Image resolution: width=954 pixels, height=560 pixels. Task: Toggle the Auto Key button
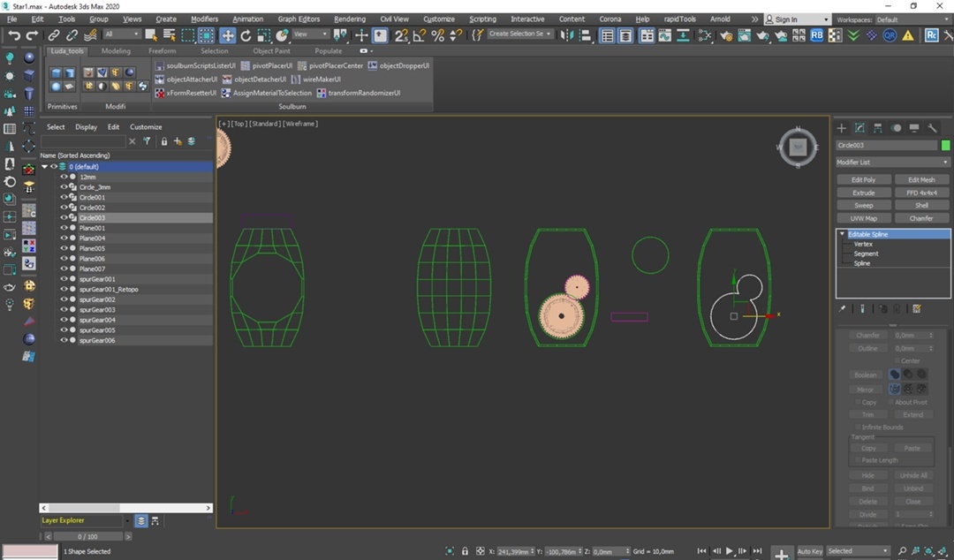pos(809,551)
